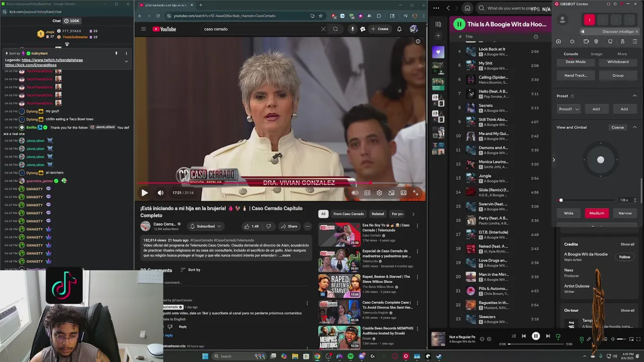Image resolution: width=644 pixels, height=362 pixels.
Task: Go back in Spotify navigation
Action: pos(448,8)
